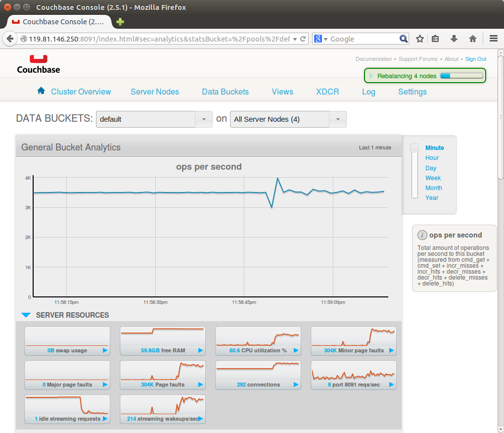
Task: Collapse the SERVER RESOURCES section
Action: [x=26, y=315]
